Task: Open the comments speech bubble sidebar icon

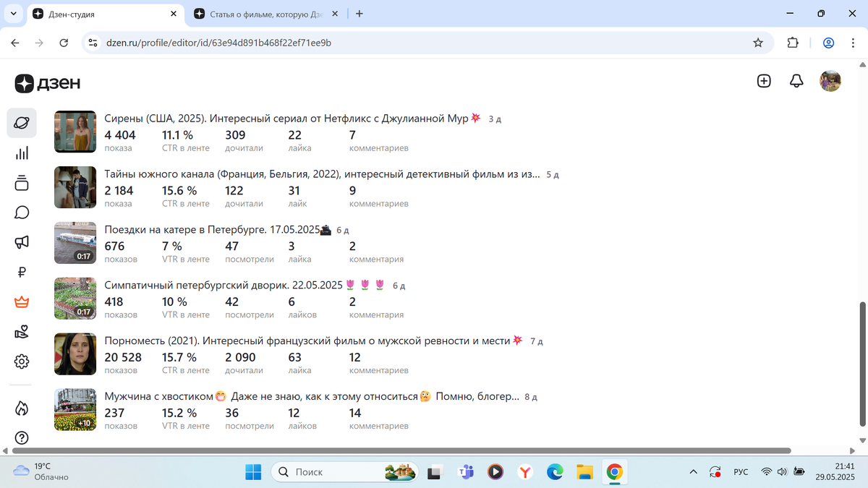Action: [x=22, y=213]
